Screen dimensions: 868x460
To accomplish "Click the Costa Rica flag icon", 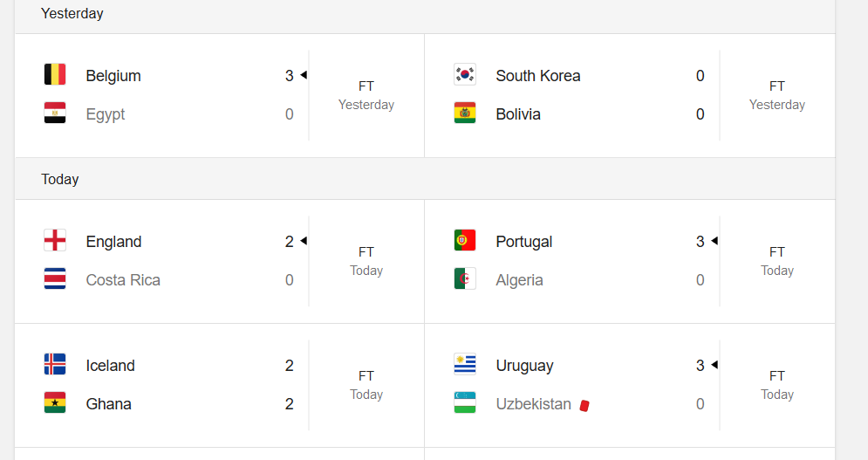I will click(55, 278).
